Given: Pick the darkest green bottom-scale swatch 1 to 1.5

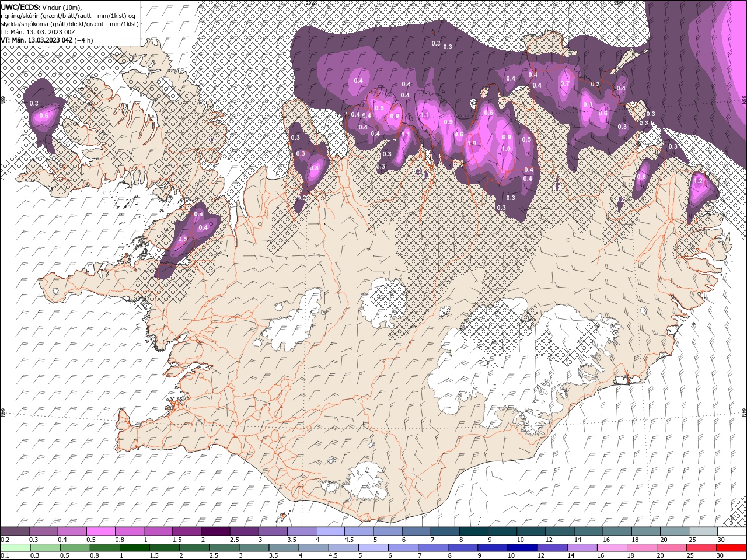Looking at the screenshot, I should click(134, 548).
